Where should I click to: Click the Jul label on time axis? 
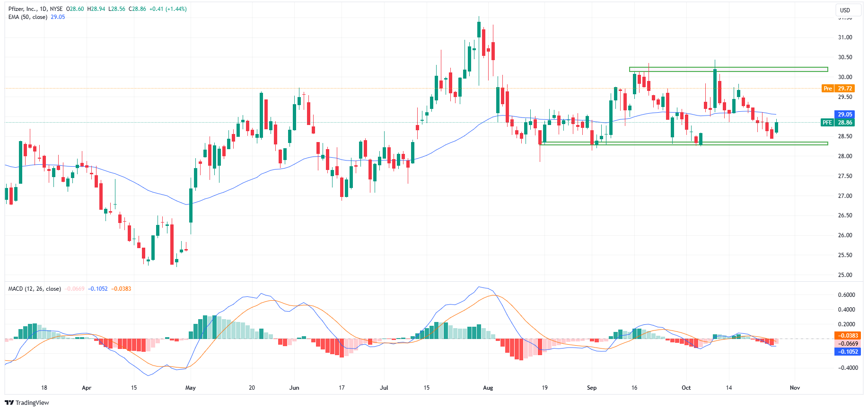384,388
